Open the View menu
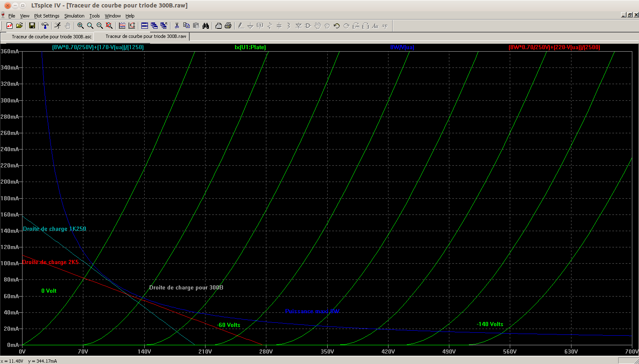The image size is (639, 364). (x=25, y=16)
